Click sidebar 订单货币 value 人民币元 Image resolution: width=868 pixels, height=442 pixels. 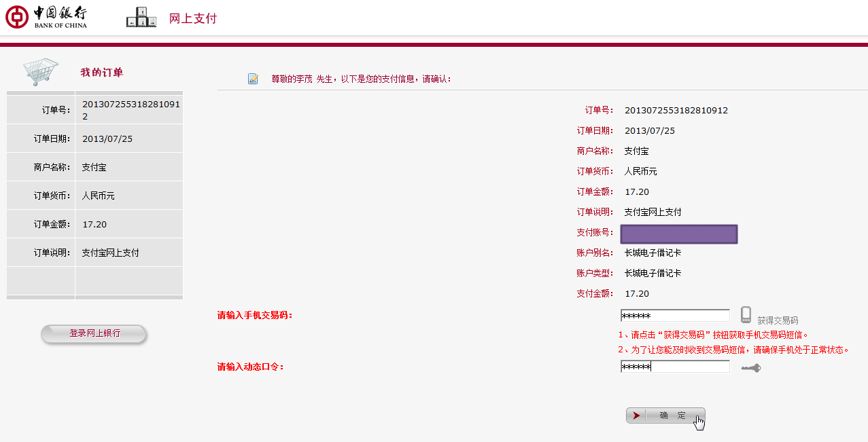tap(99, 196)
